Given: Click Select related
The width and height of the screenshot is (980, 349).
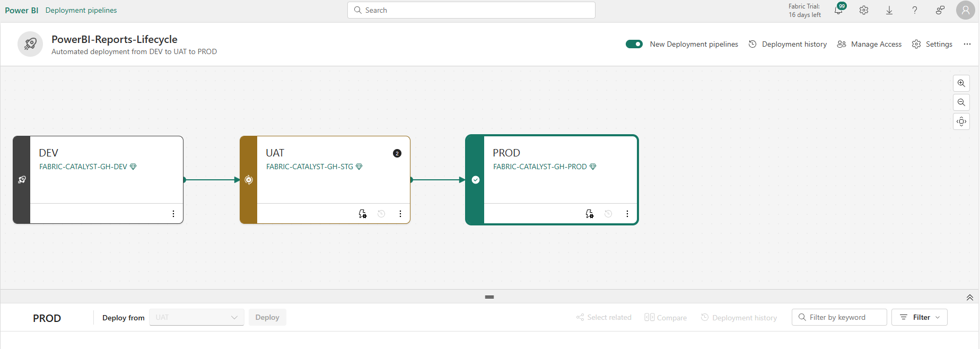Looking at the screenshot, I should pyautogui.click(x=604, y=317).
